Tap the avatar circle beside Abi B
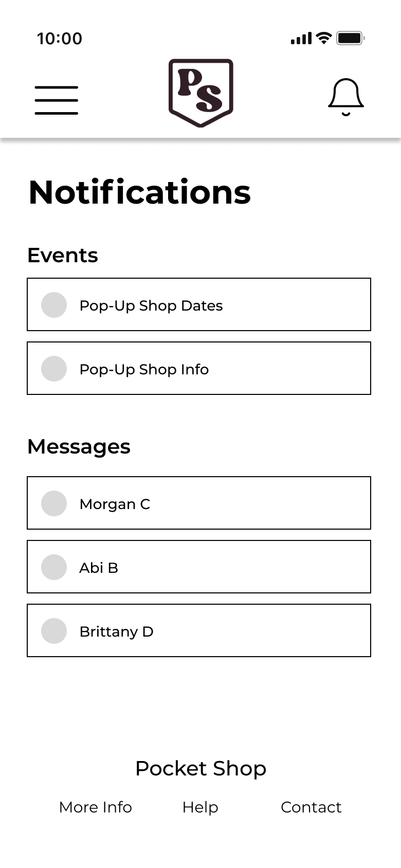 54,567
